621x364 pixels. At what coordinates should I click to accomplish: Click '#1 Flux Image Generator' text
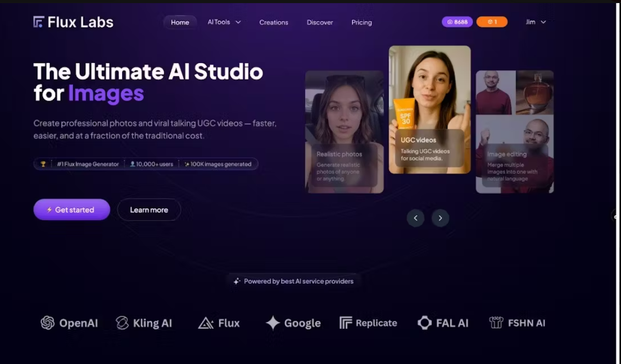88,164
